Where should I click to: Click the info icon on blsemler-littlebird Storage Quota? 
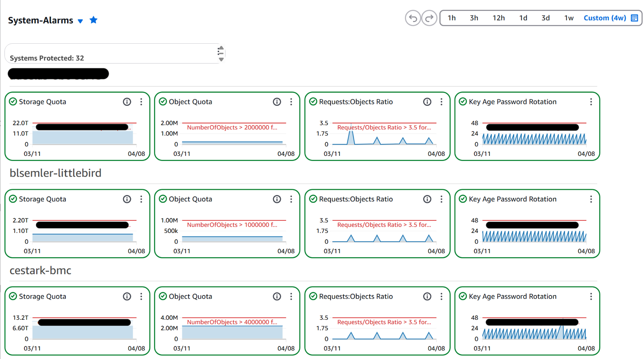(x=127, y=199)
